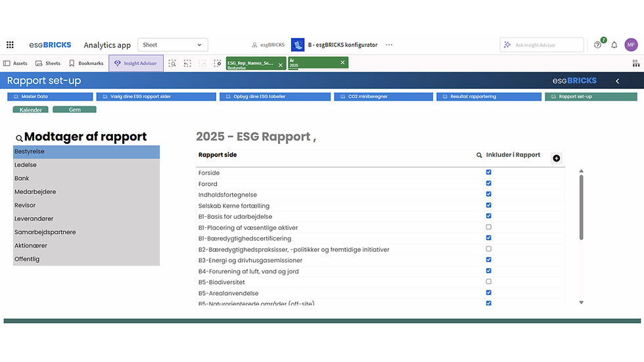Go to Vælg dine ESG rapport sider
This screenshot has width=644, height=362.
tap(156, 97)
